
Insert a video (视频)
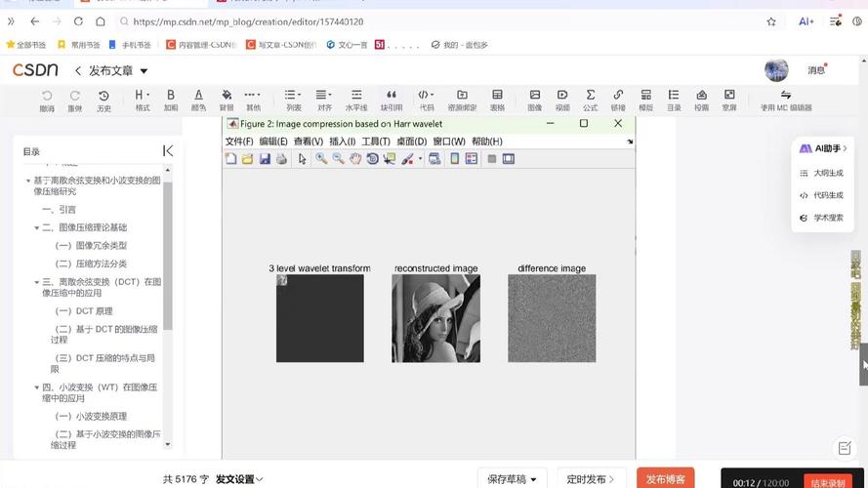562,101
